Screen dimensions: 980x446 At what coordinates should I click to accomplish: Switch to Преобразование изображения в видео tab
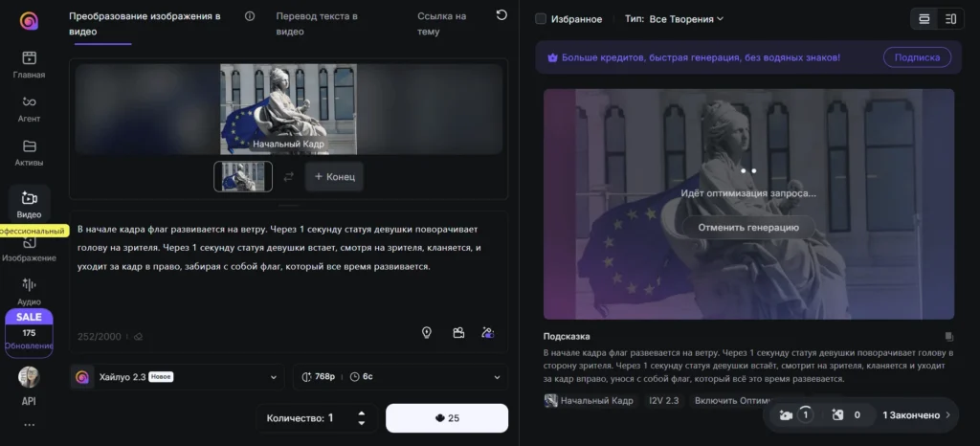pyautogui.click(x=145, y=24)
